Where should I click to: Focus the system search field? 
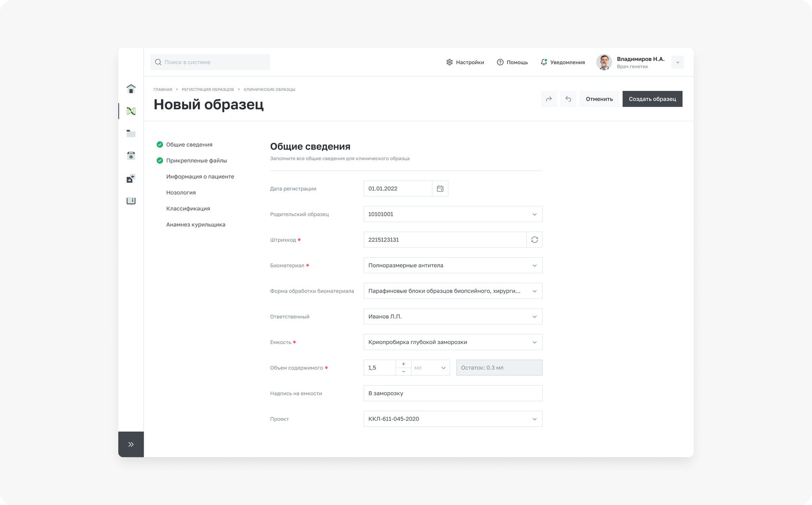[210, 62]
